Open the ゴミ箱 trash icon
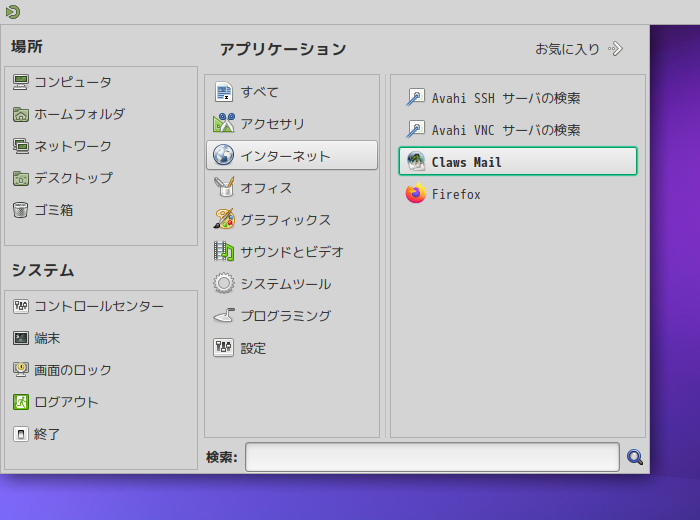Image resolution: width=700 pixels, height=520 pixels. click(21, 210)
